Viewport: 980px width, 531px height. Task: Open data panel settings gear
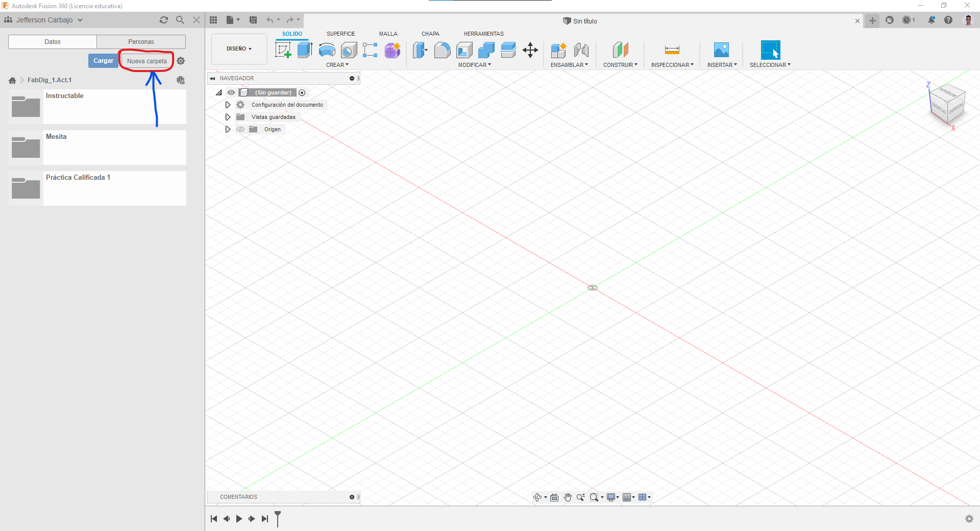coord(181,61)
